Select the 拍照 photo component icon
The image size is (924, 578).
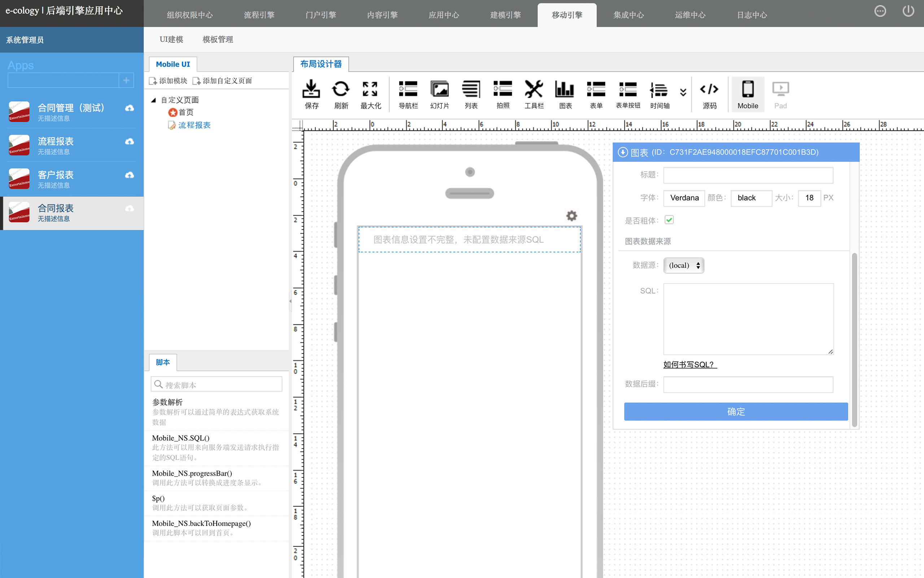pos(502,94)
